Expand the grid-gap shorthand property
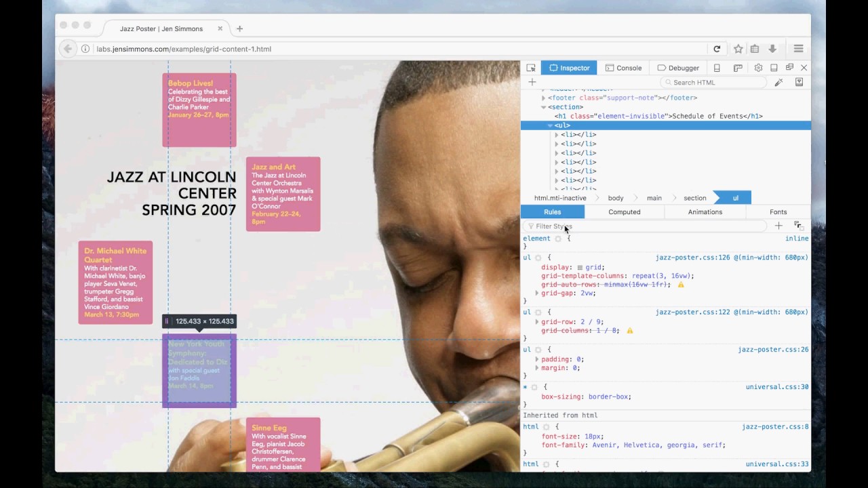The height and width of the screenshot is (488, 868). 537,293
